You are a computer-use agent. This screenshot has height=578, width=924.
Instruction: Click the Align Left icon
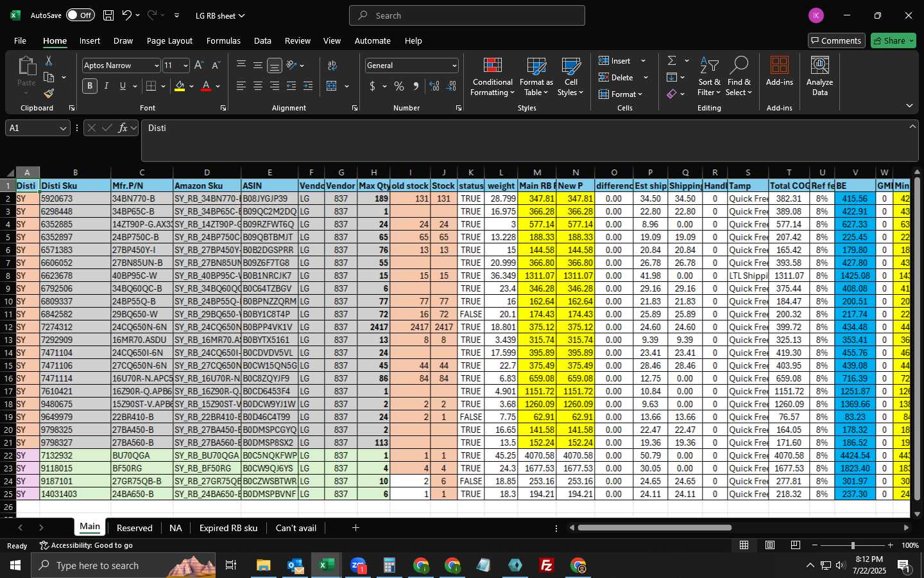241,86
